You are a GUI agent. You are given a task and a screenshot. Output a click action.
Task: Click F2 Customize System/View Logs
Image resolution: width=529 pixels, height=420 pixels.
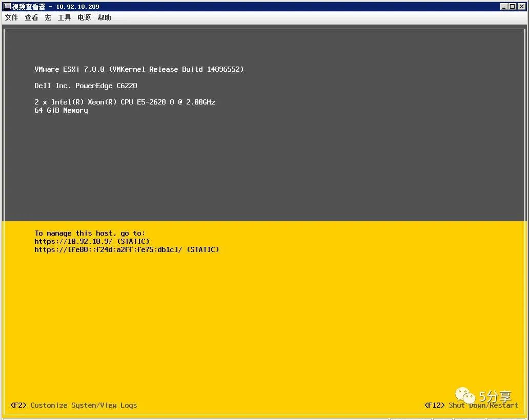pyautogui.click(x=73, y=405)
